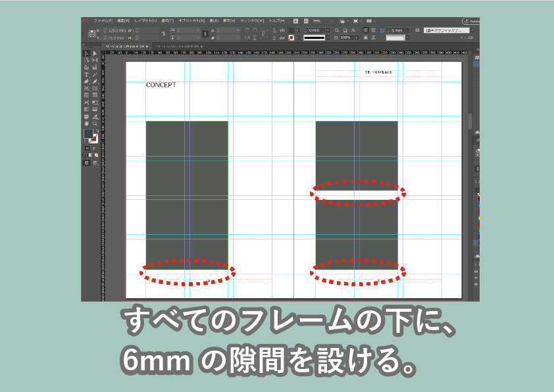The image size is (554, 392).
Task: Click the corner size 5 mm field
Action: point(400,30)
